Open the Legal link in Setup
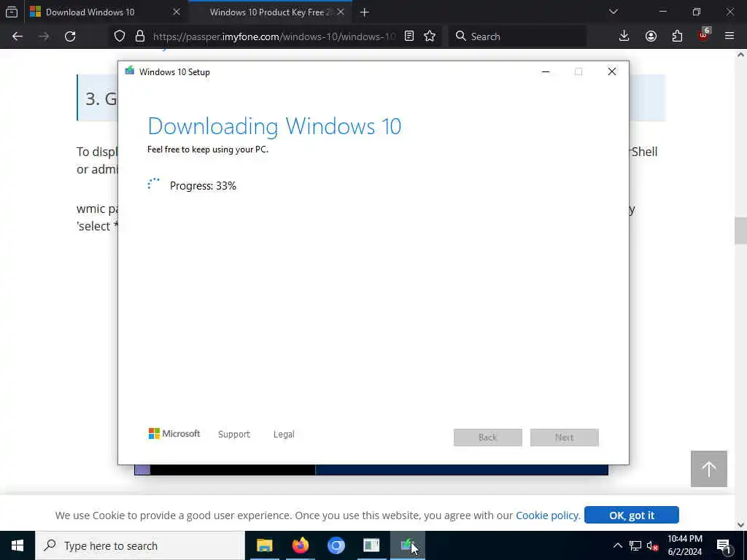The width and height of the screenshot is (747, 560). [284, 435]
